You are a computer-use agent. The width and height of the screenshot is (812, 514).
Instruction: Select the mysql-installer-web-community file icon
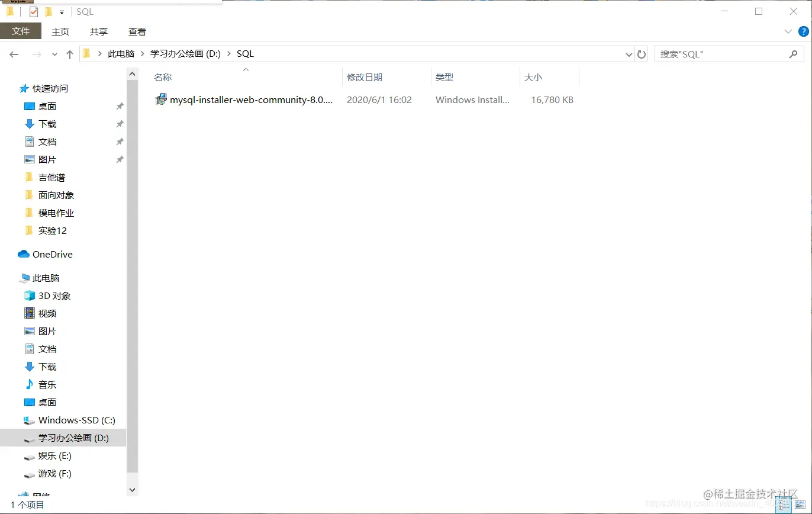click(161, 99)
